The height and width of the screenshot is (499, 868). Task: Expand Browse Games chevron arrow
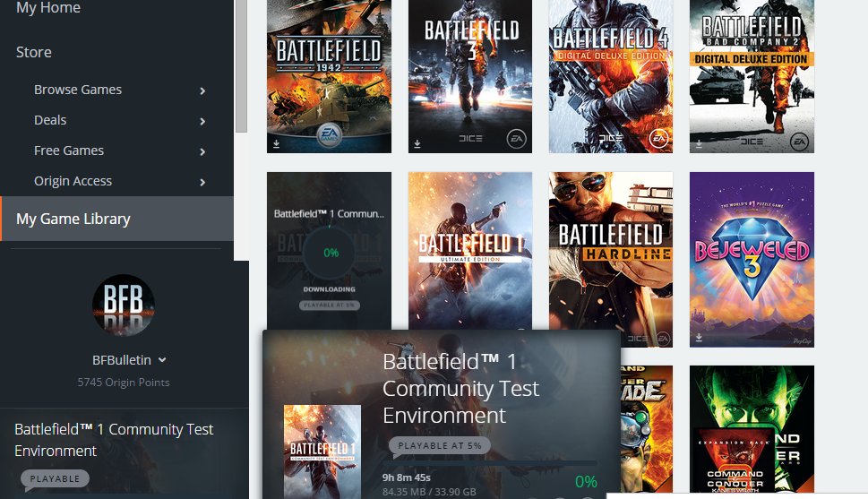coord(202,90)
